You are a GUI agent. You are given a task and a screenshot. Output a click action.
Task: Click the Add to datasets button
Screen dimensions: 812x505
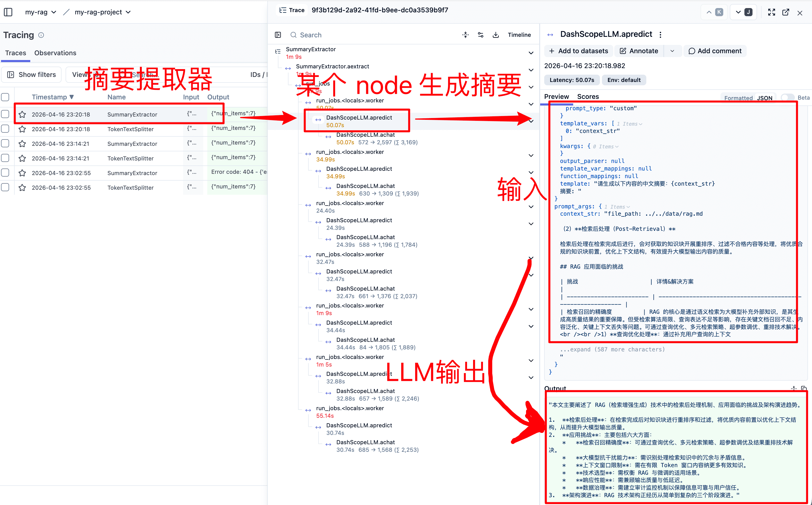pyautogui.click(x=578, y=51)
